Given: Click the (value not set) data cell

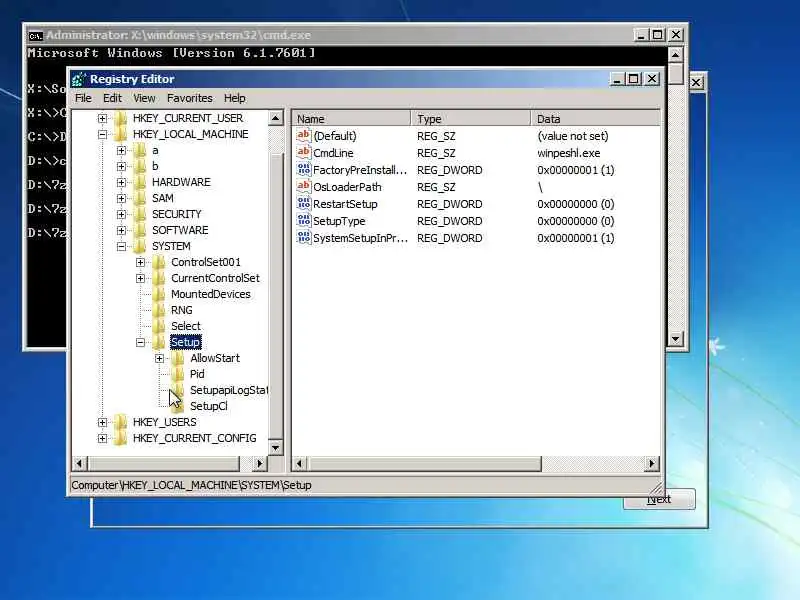Looking at the screenshot, I should click(x=572, y=136).
